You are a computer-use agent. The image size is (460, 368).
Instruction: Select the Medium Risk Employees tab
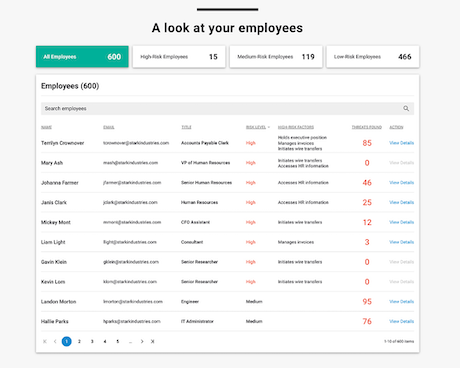click(276, 57)
